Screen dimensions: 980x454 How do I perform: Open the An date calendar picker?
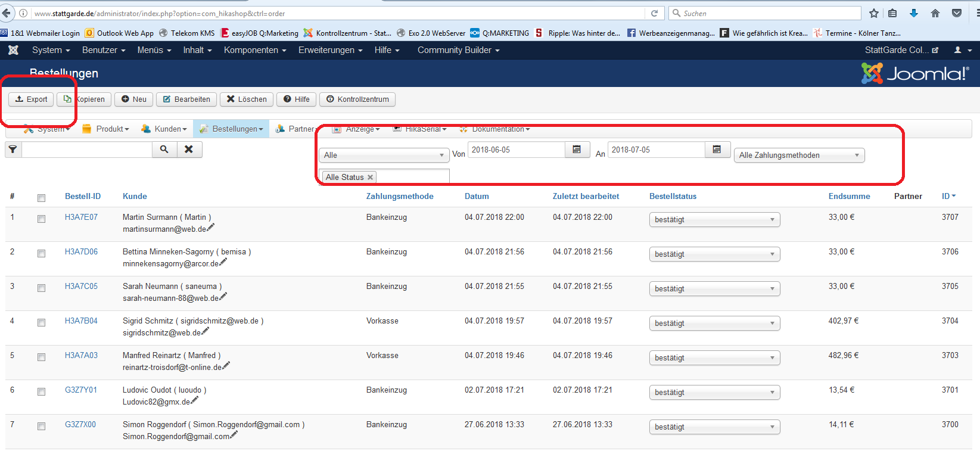pos(717,150)
